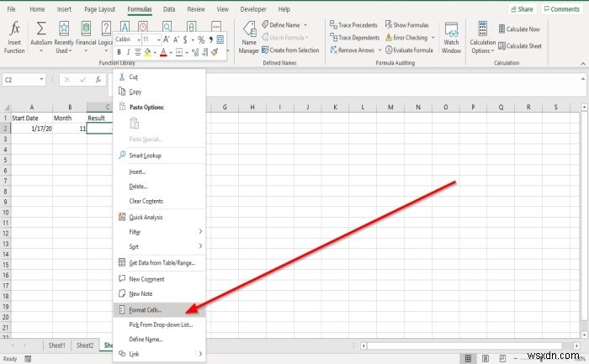The width and height of the screenshot is (589, 364).
Task: Open the Name Manager
Action: coord(249,38)
